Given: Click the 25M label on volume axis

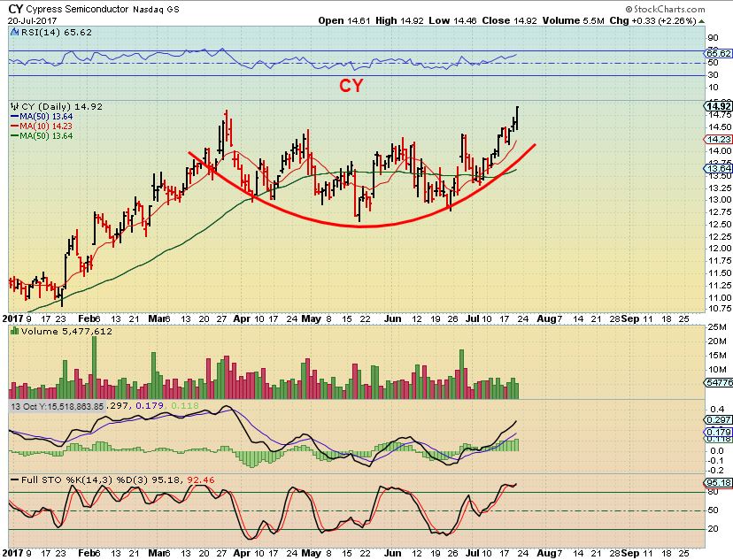Looking at the screenshot, I should click(718, 327).
